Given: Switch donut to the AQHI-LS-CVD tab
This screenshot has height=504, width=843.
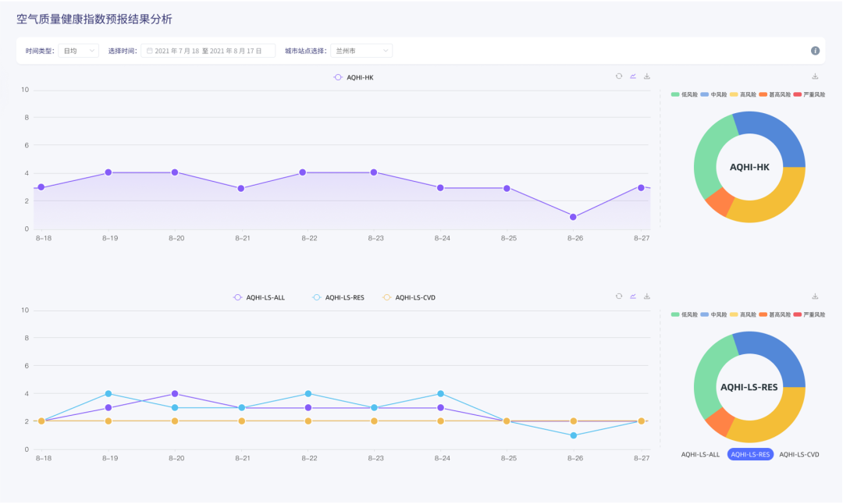Looking at the screenshot, I should 799,455.
